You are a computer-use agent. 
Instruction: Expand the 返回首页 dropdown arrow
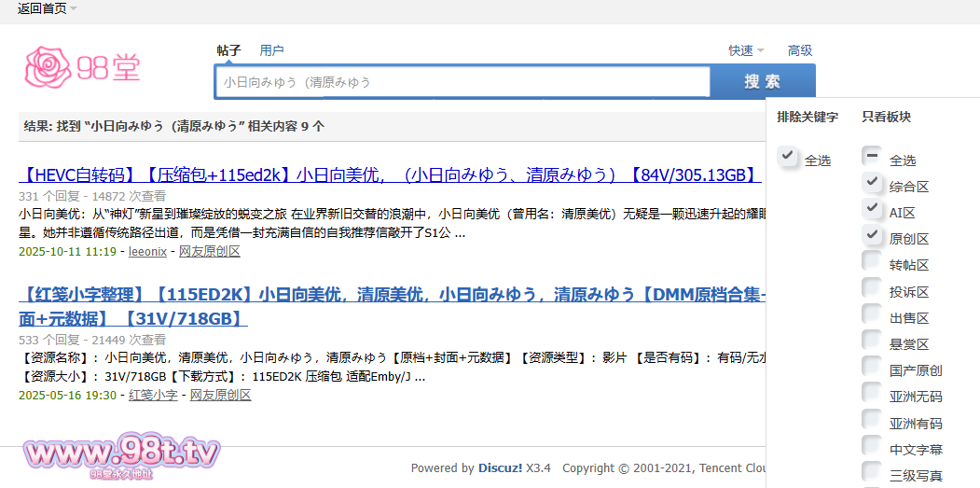(x=74, y=8)
